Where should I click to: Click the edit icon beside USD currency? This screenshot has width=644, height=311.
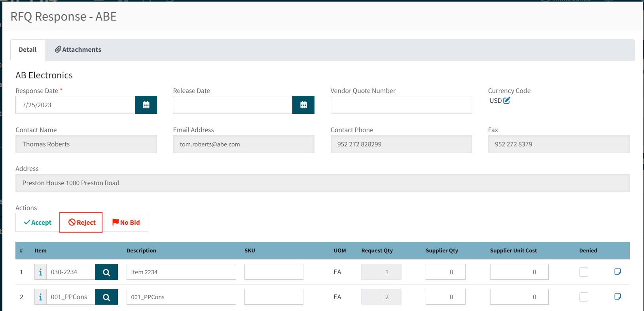(507, 101)
